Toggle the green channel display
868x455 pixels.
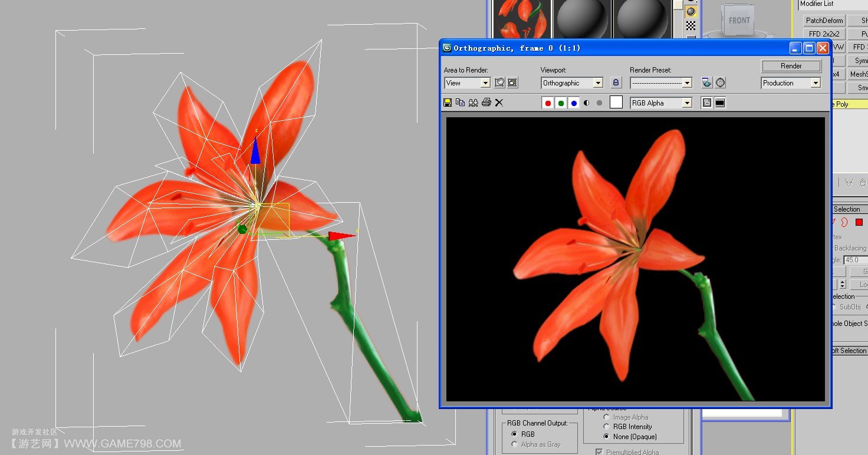point(561,103)
